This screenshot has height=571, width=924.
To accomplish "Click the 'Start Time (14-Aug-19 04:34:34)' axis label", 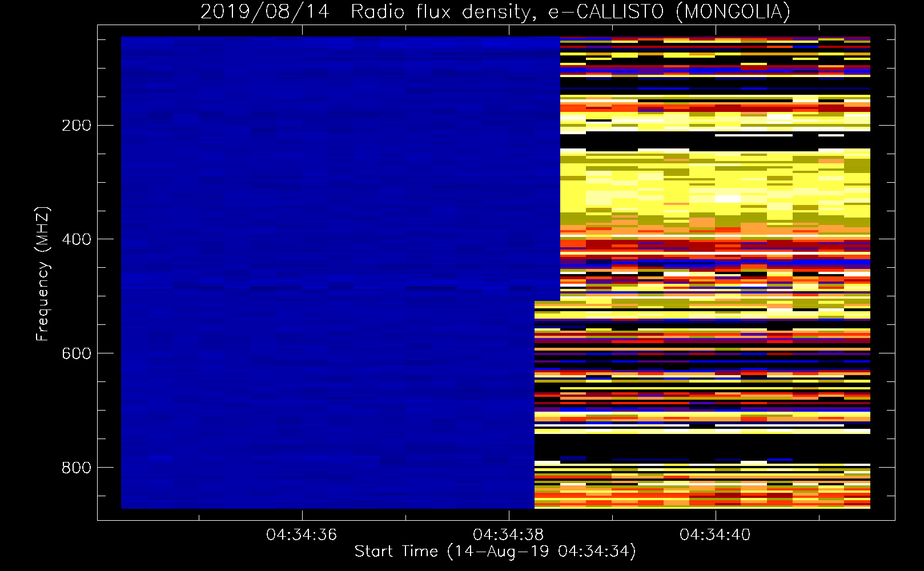I will click(x=495, y=552).
